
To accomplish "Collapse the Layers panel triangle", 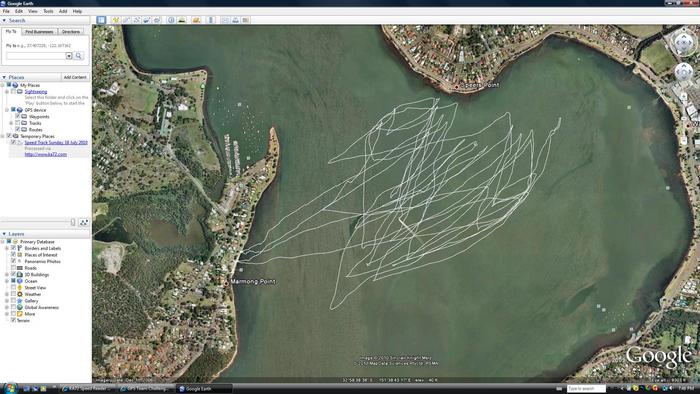I will point(4,234).
